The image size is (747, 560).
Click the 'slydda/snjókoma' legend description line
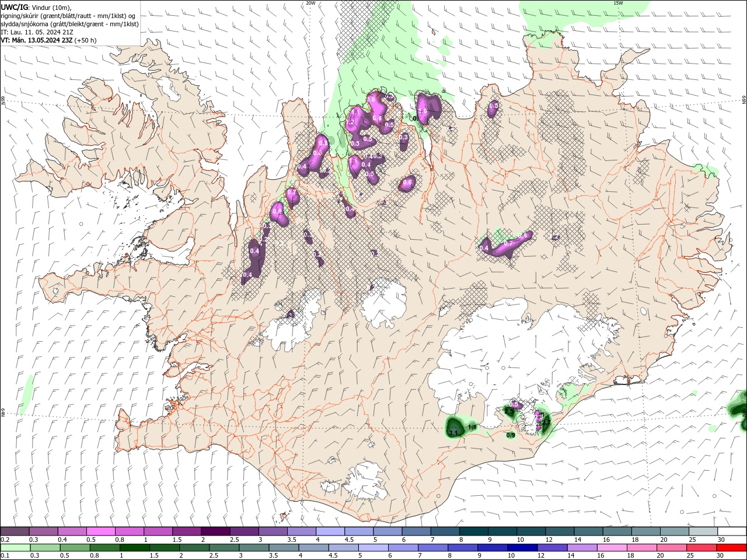click(70, 24)
